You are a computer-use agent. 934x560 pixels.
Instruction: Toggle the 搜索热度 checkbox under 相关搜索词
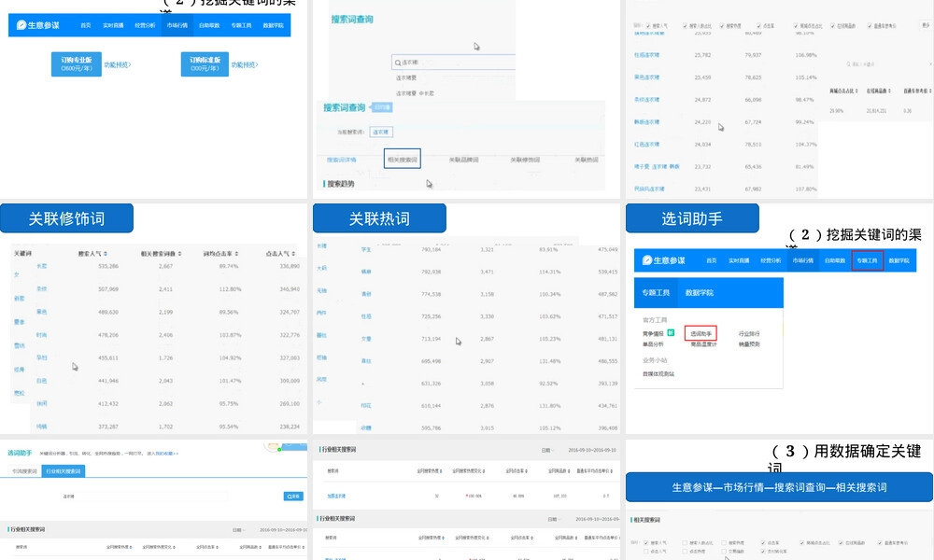(725, 543)
